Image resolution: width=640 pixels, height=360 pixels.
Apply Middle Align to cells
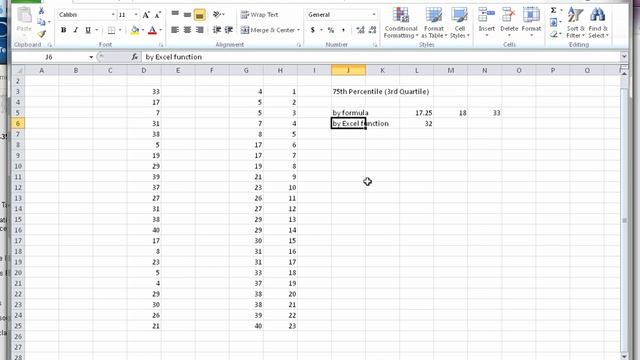coord(187,15)
